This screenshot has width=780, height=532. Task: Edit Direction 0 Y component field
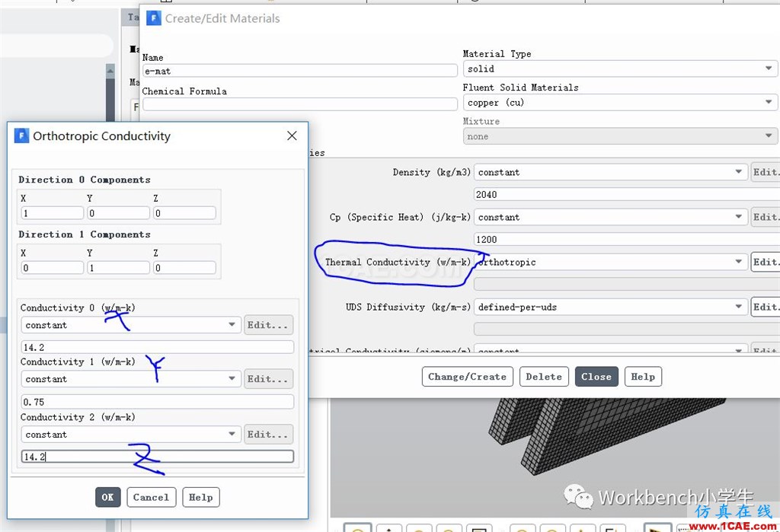(x=118, y=213)
